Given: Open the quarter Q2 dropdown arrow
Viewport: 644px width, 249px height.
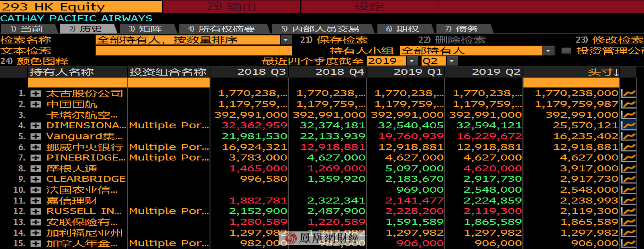Looking at the screenshot, I should (452, 61).
